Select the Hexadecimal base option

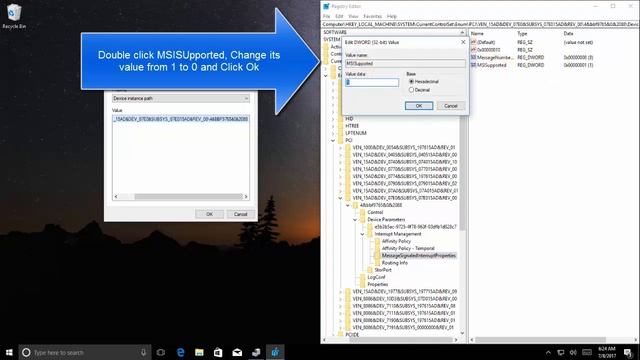pyautogui.click(x=411, y=82)
